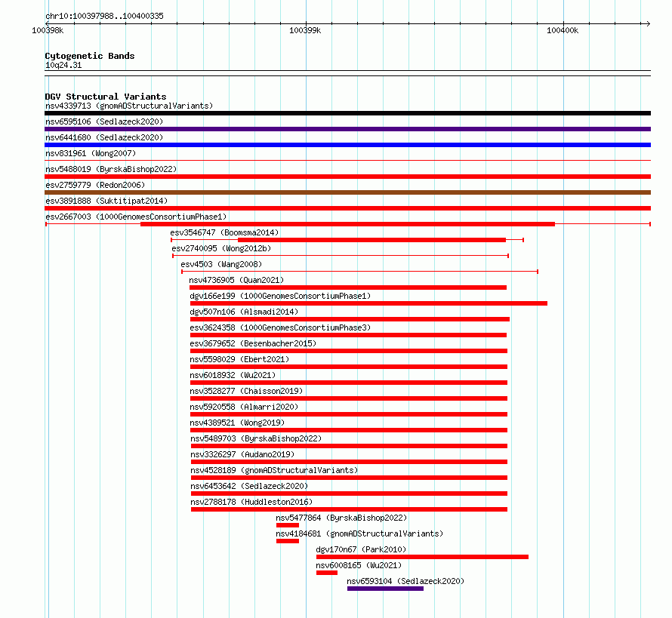Open nsv3326297 (Audano2019) label
Viewport: 672px width, 618px height.
pos(242,454)
